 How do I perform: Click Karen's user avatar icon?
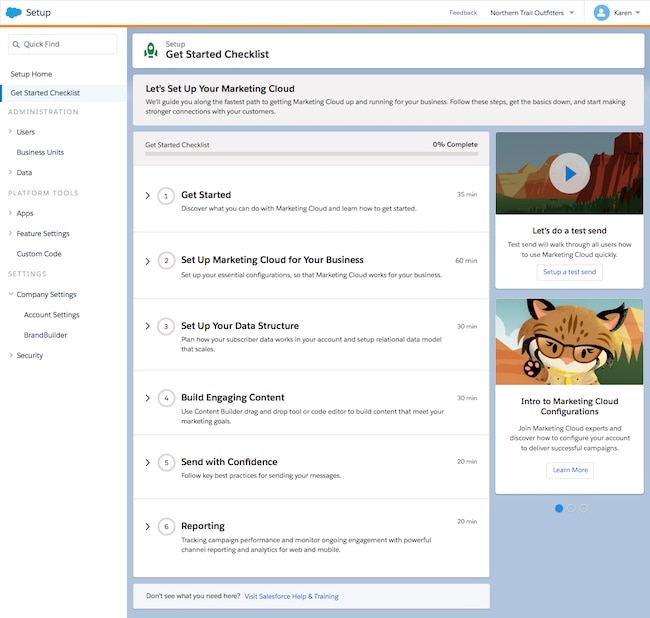[x=602, y=13]
